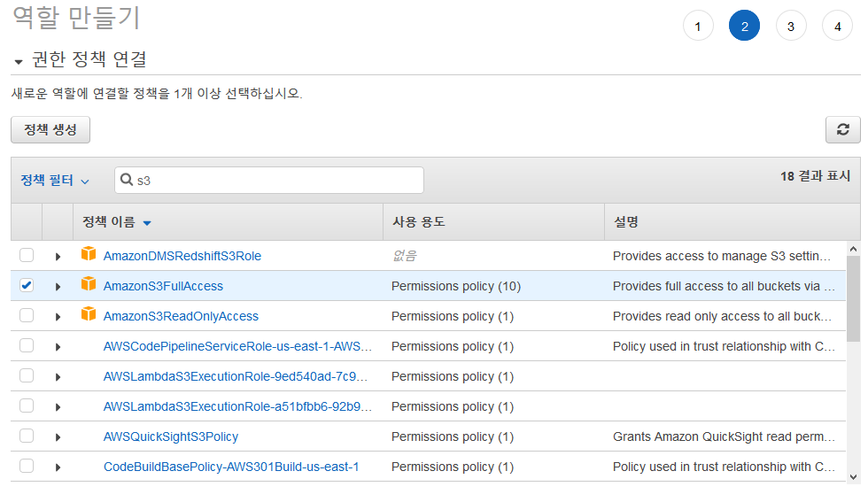Expand the AWSQuickSightS3Policy row arrow

58,437
